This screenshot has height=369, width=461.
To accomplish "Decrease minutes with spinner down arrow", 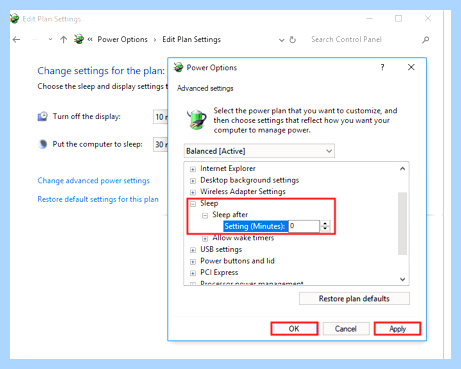I will pyautogui.click(x=325, y=229).
